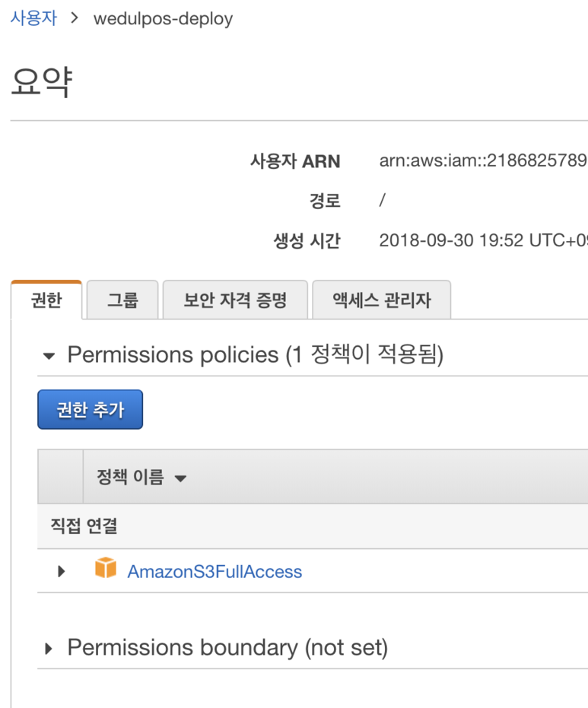Click the 생성 시간 label

coord(307,240)
